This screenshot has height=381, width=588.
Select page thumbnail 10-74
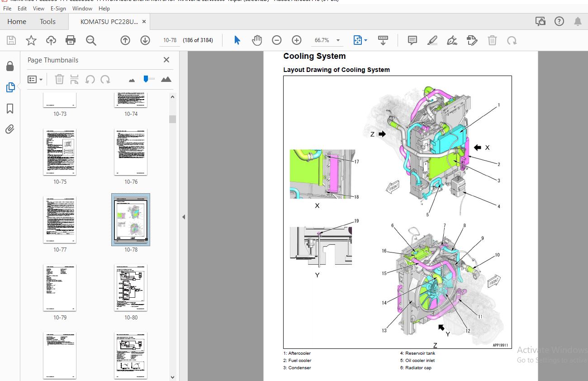click(x=131, y=100)
